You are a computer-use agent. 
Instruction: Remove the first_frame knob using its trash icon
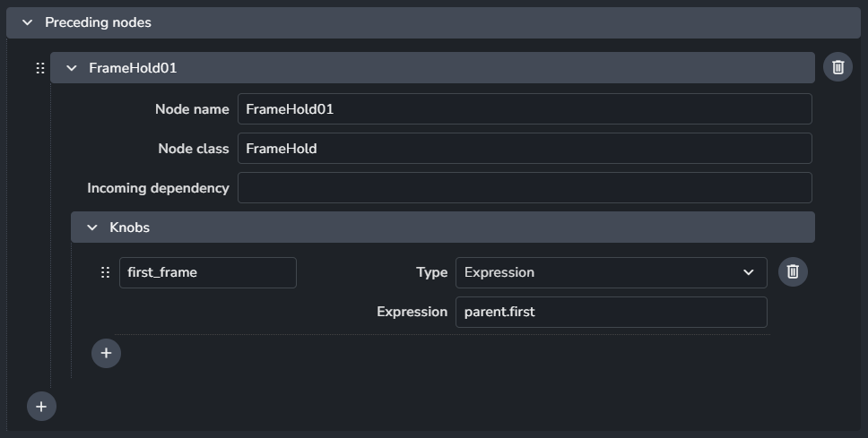tap(793, 272)
